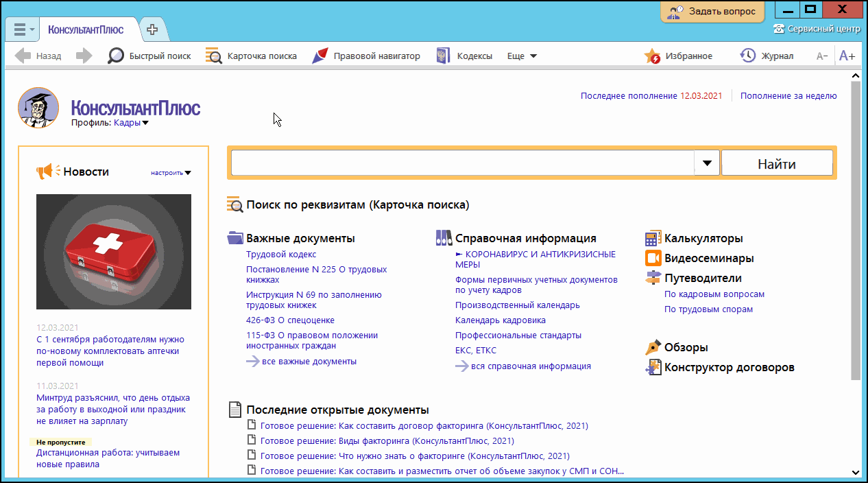Image resolution: width=868 pixels, height=483 pixels.
Task: Open the Видеосеминары camera icon
Action: (653, 258)
